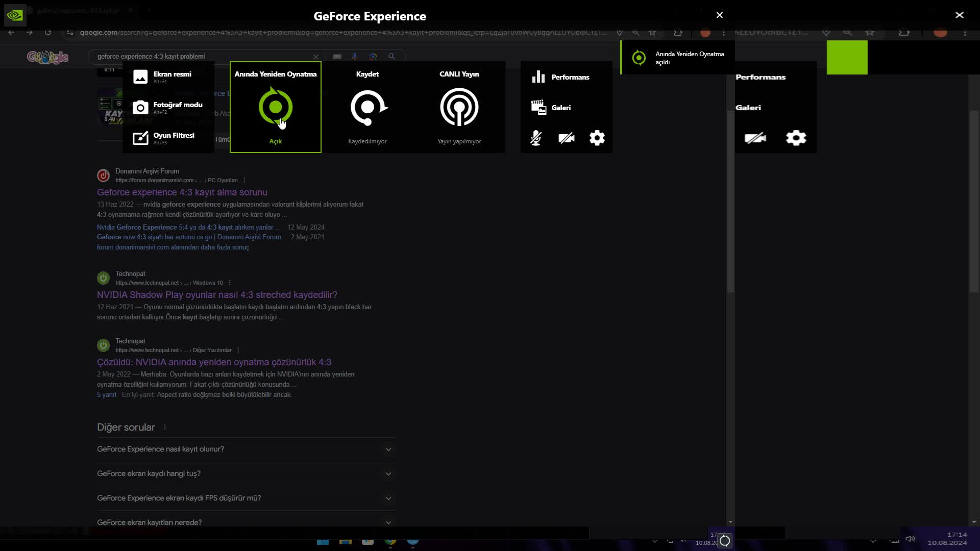Click the NVIDIA logo in the overlay corner
The image size is (980, 551).
point(15,15)
